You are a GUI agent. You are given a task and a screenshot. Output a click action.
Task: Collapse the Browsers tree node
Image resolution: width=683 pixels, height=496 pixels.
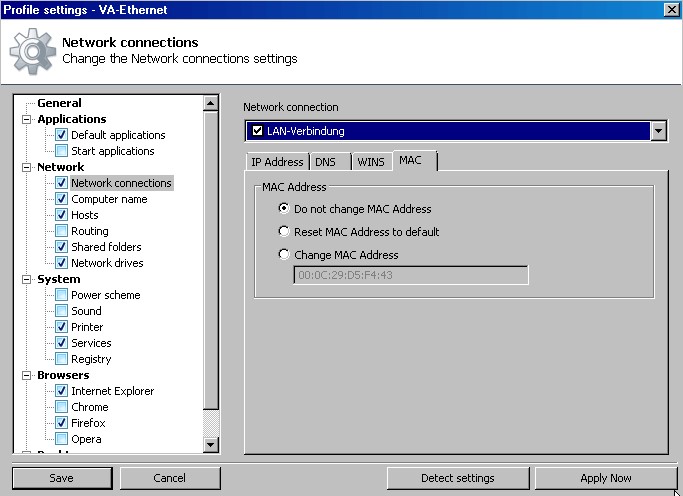point(27,375)
